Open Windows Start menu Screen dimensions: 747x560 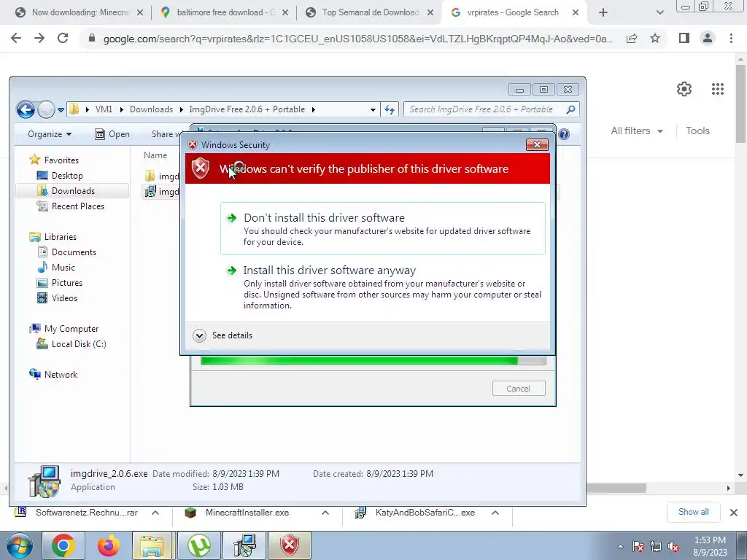[x=18, y=545]
